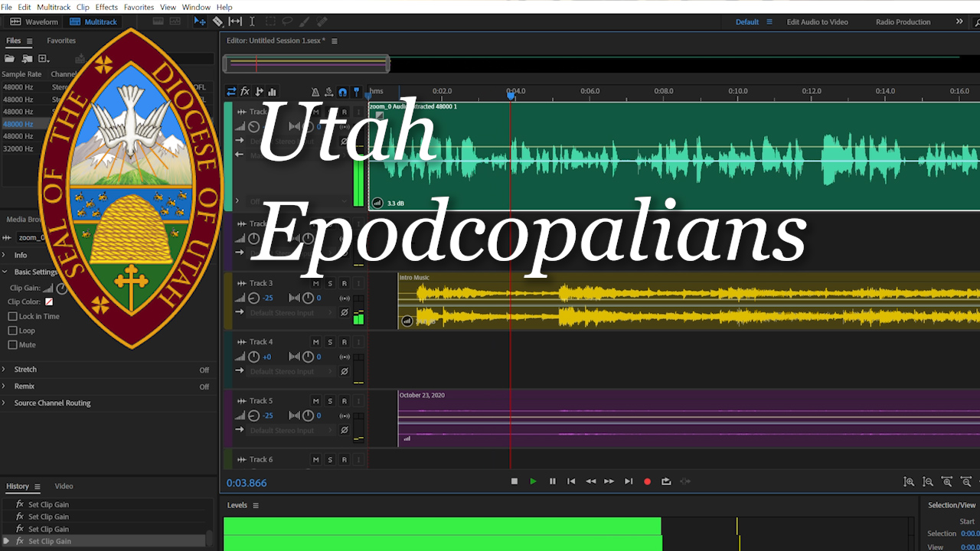Move playhead to next marker
The height and width of the screenshot is (551, 980).
pos(629,481)
